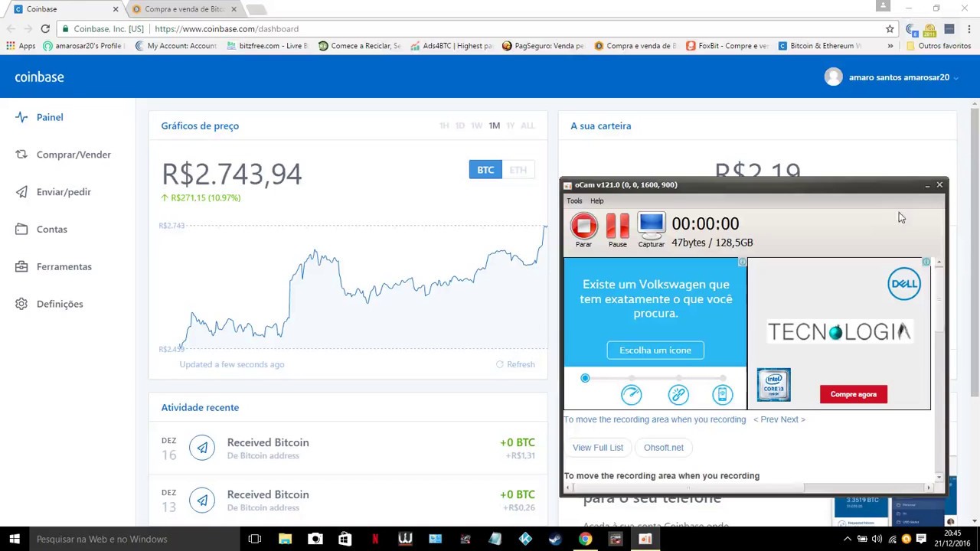The image size is (980, 551).
Task: Open Kodi from the taskbar
Action: [x=525, y=539]
